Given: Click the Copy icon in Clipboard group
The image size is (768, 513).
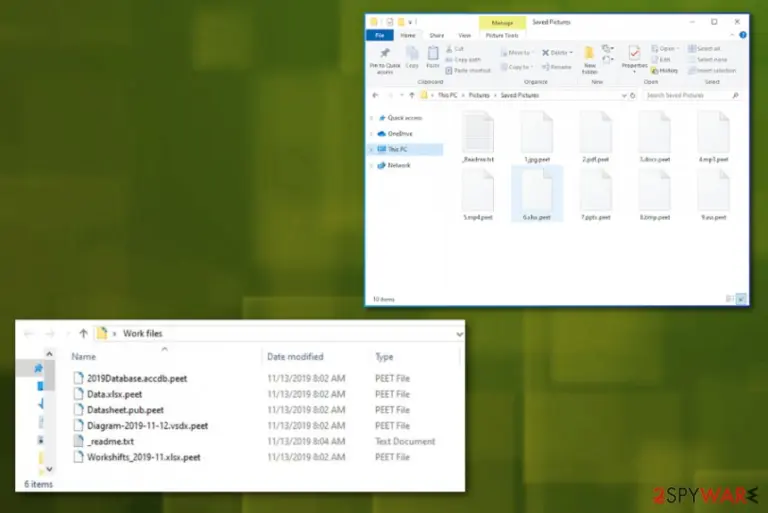Looking at the screenshot, I should tap(412, 53).
